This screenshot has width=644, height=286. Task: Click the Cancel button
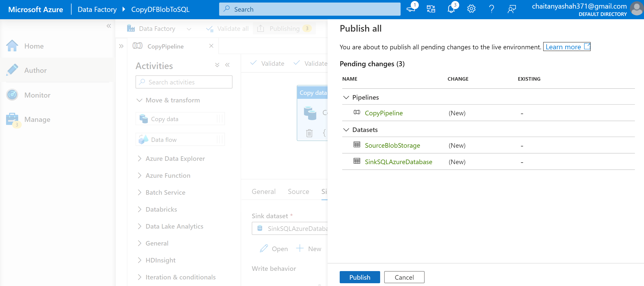pyautogui.click(x=404, y=277)
